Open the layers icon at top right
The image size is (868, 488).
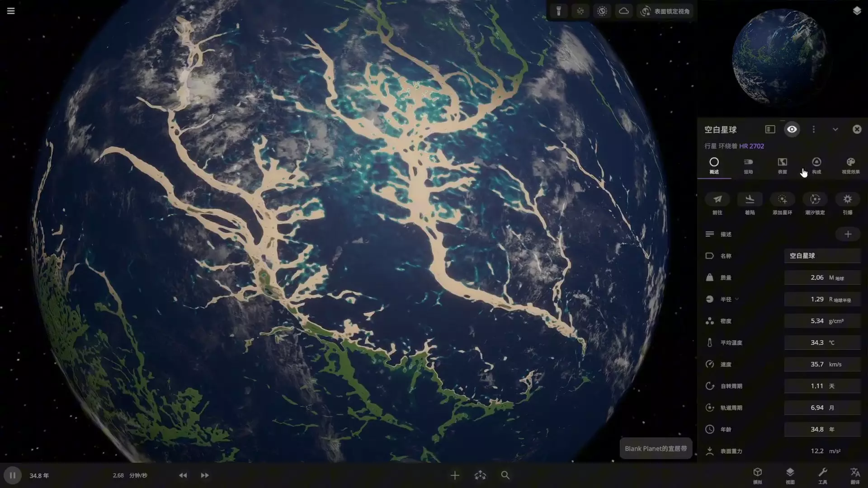(x=857, y=11)
